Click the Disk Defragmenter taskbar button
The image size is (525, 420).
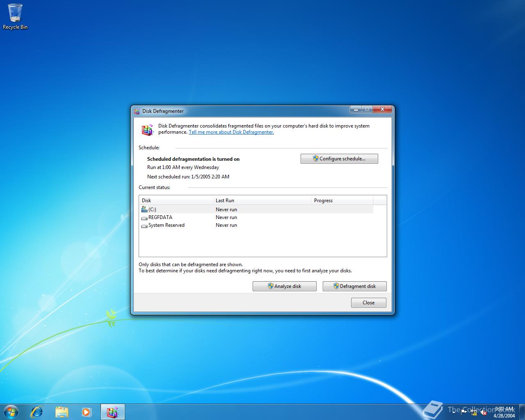pos(112,412)
